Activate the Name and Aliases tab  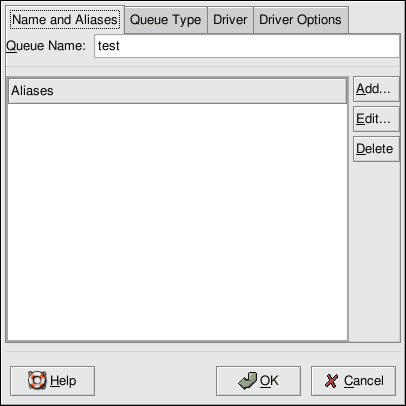coord(65,20)
